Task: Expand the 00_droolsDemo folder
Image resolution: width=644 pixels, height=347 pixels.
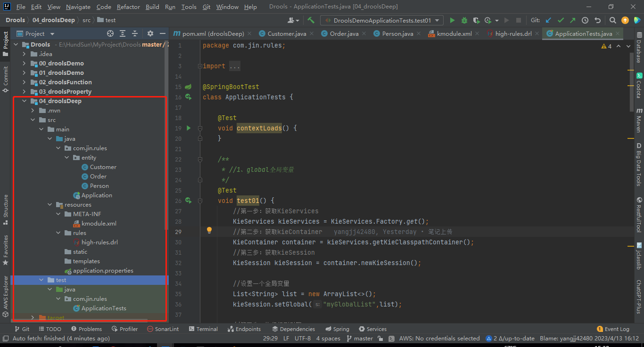Action: 25,64
